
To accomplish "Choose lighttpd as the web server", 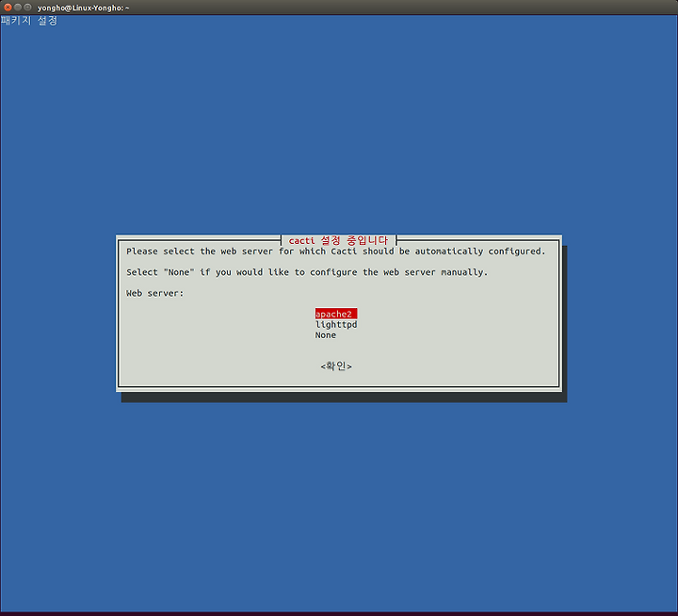I will coord(336,324).
